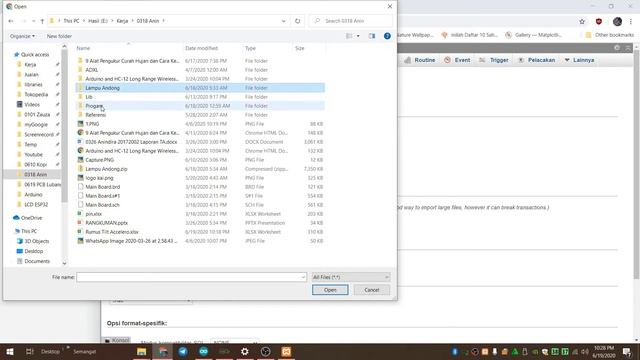Go back in the Open dialog
This screenshot has width=640, height=360.
click(11, 21)
